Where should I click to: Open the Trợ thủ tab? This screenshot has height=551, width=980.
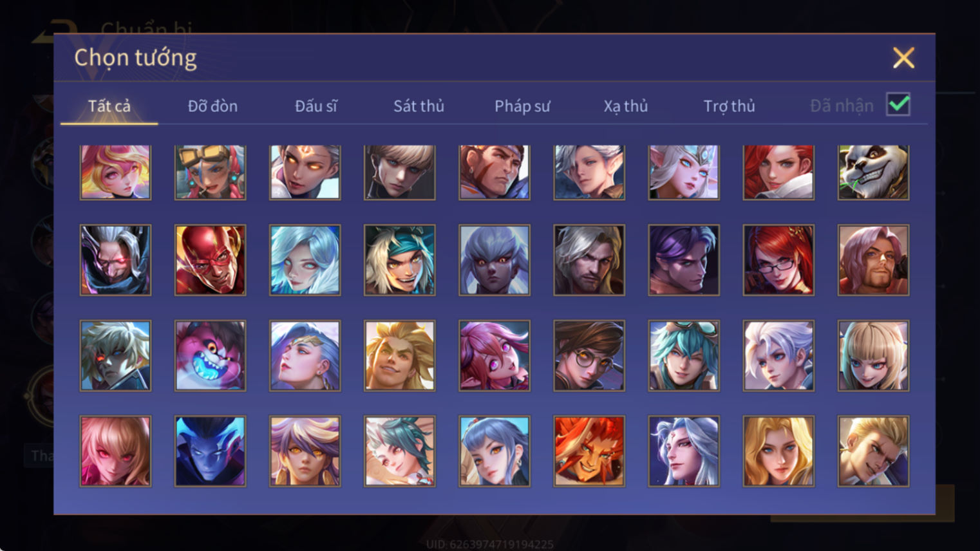[x=729, y=106]
